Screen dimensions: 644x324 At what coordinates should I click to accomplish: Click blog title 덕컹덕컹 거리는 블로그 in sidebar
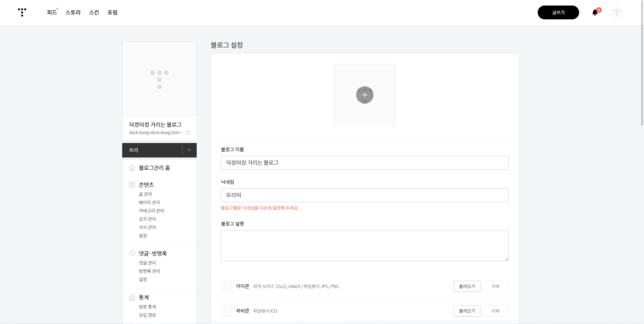tap(155, 125)
